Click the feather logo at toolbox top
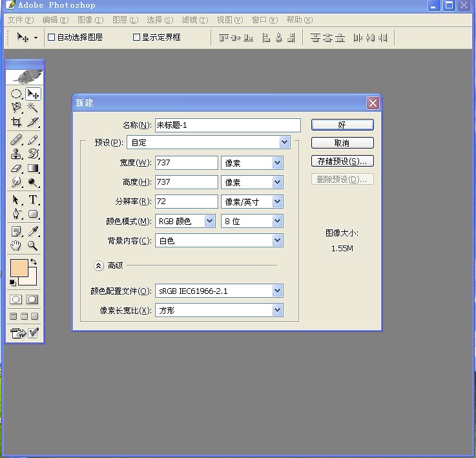The height and width of the screenshot is (458, 476). (x=25, y=77)
